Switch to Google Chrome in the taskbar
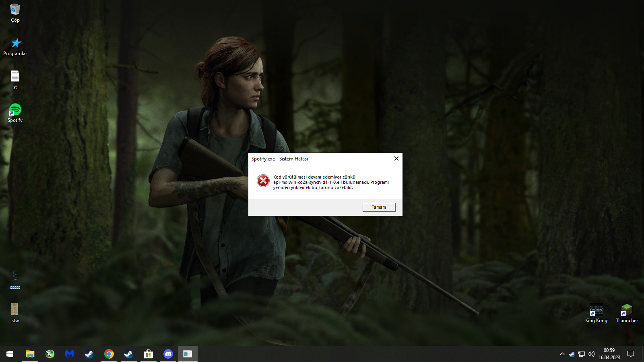The width and height of the screenshot is (644, 362). point(109,354)
